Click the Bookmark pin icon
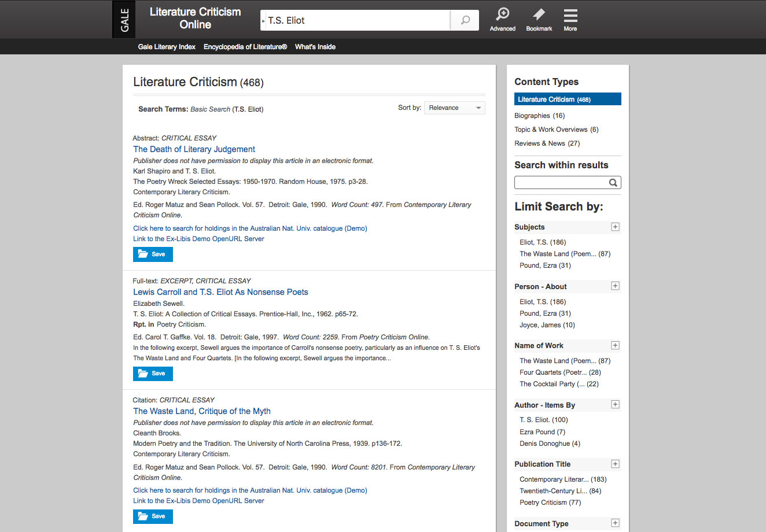The height and width of the screenshot is (532, 766). (x=539, y=20)
